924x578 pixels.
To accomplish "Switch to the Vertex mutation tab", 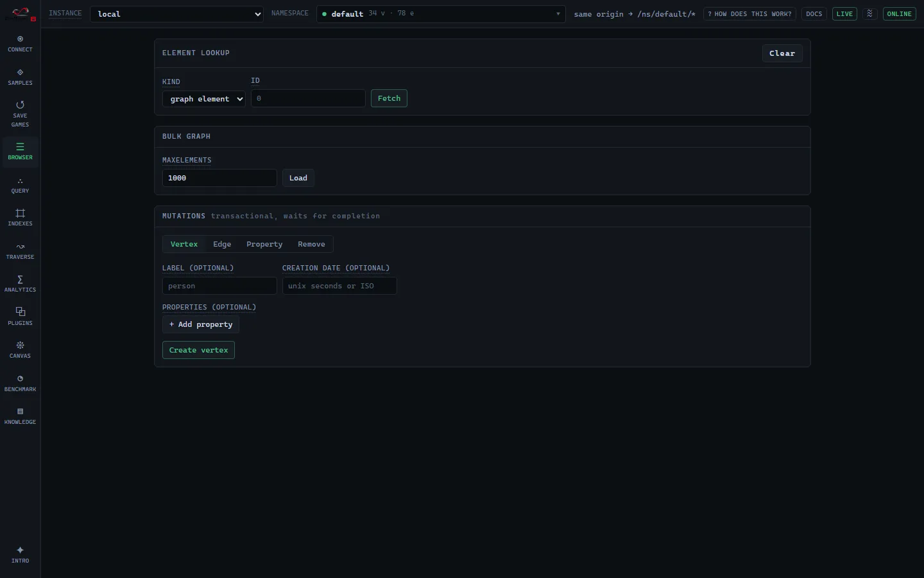I will click(184, 244).
